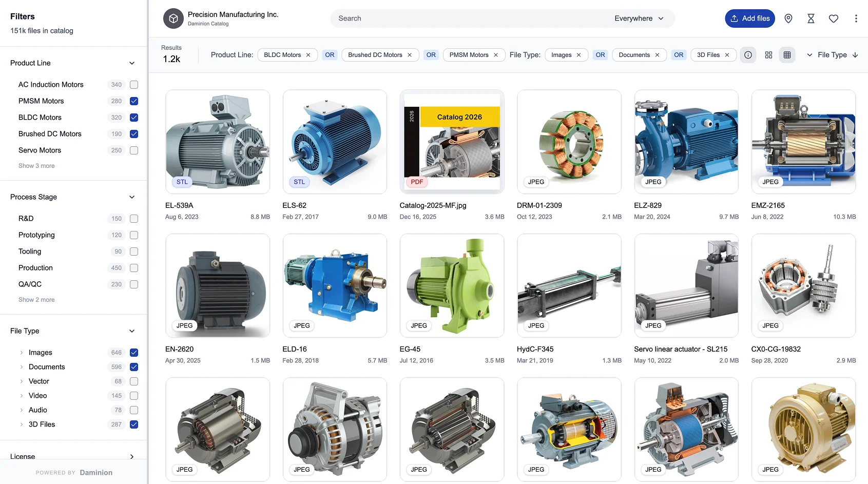Open the File Type sort dropdown
The image size is (868, 484).
(832, 55)
